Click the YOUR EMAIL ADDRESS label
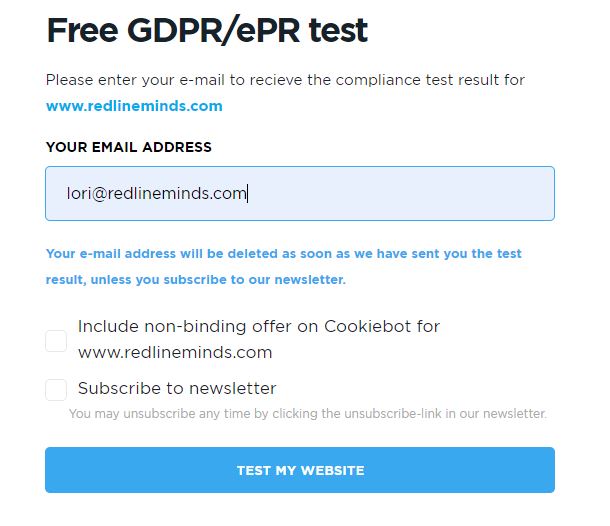 coord(128,147)
